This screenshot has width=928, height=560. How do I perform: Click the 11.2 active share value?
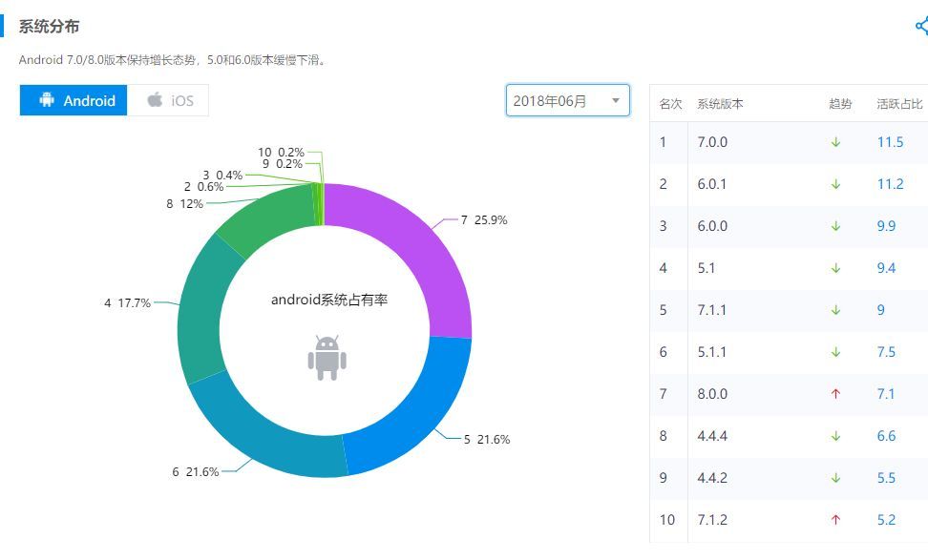click(x=890, y=184)
